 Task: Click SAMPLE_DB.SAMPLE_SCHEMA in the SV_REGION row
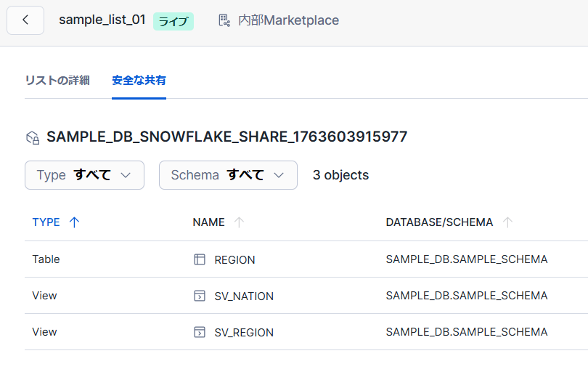coord(467,332)
